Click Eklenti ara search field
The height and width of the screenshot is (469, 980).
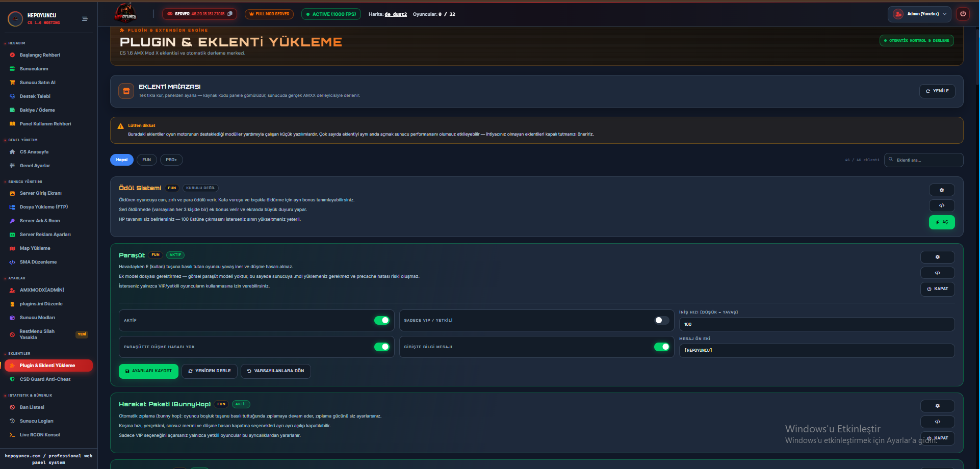[x=923, y=160]
